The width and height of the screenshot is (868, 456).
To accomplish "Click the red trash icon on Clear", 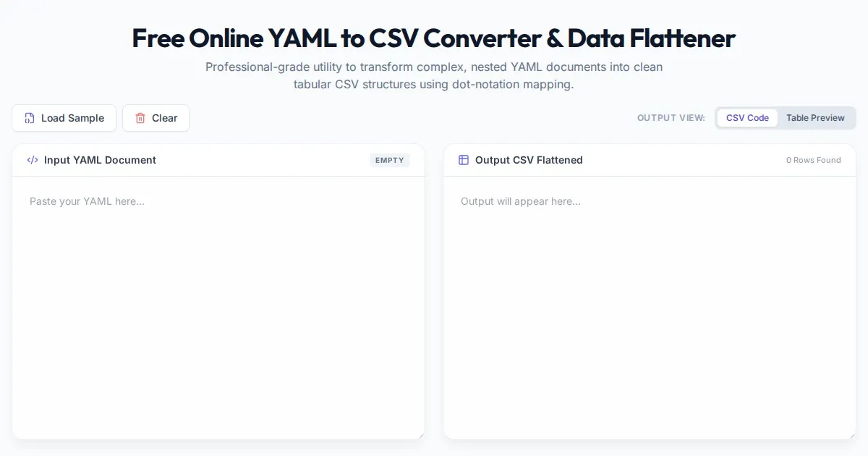I will [140, 118].
